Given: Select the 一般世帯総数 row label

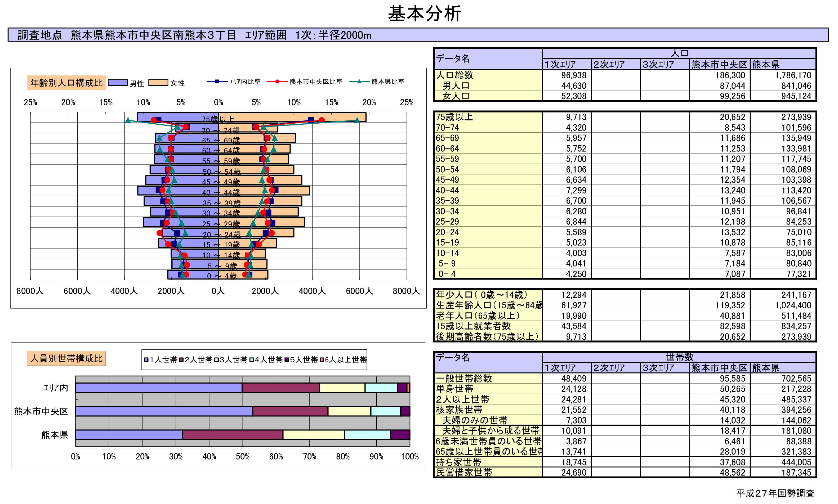Looking at the screenshot, I should coord(488,378).
